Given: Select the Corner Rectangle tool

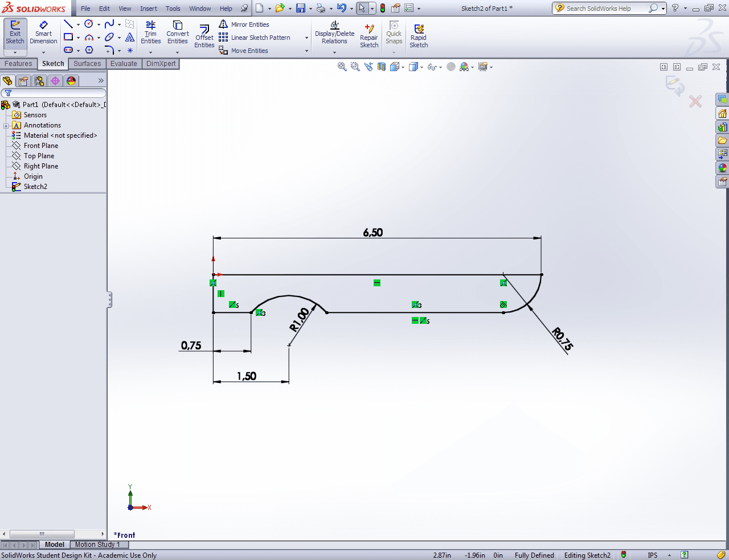Looking at the screenshot, I should click(x=68, y=37).
